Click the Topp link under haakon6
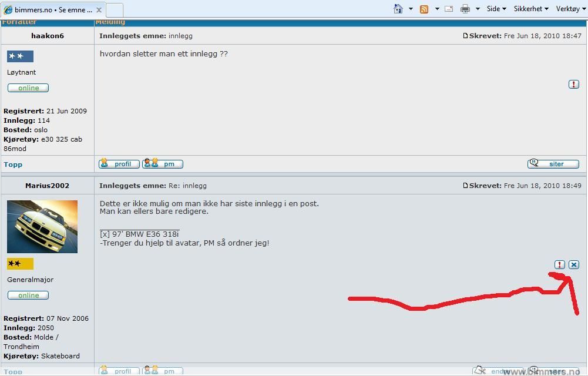The width and height of the screenshot is (588, 376). (13, 164)
